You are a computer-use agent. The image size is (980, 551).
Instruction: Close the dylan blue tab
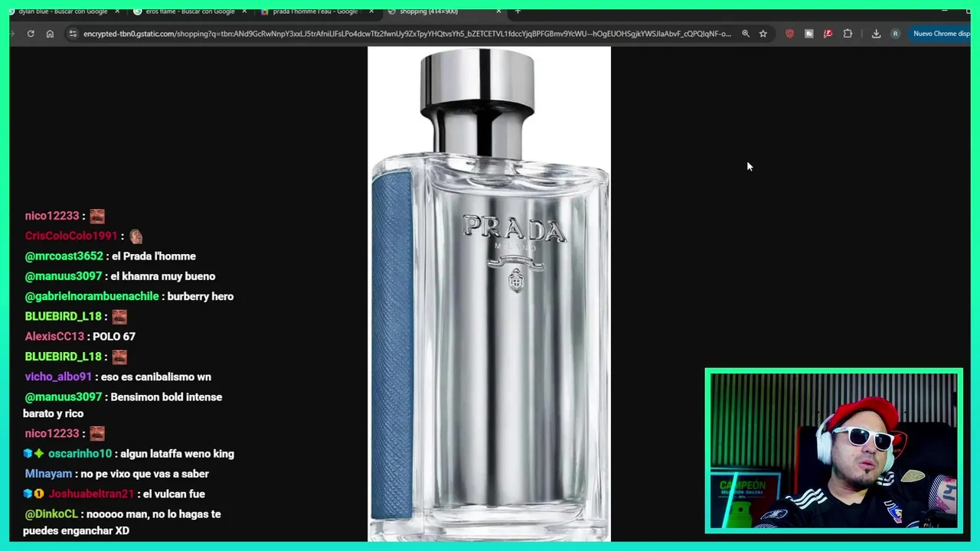[x=117, y=11]
